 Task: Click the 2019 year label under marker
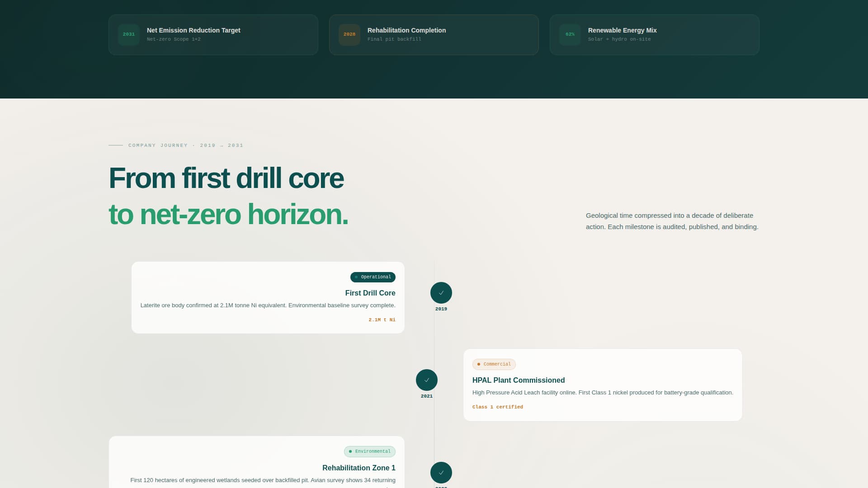pos(441,309)
